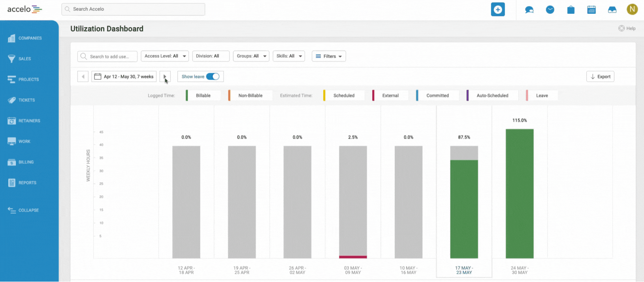644x282 pixels.
Task: Open the user avatar N profile
Action: [632, 9]
